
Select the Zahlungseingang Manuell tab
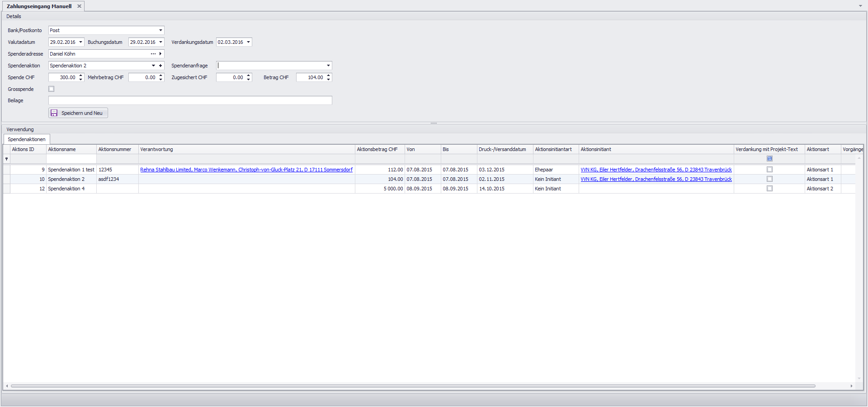pyautogui.click(x=39, y=6)
